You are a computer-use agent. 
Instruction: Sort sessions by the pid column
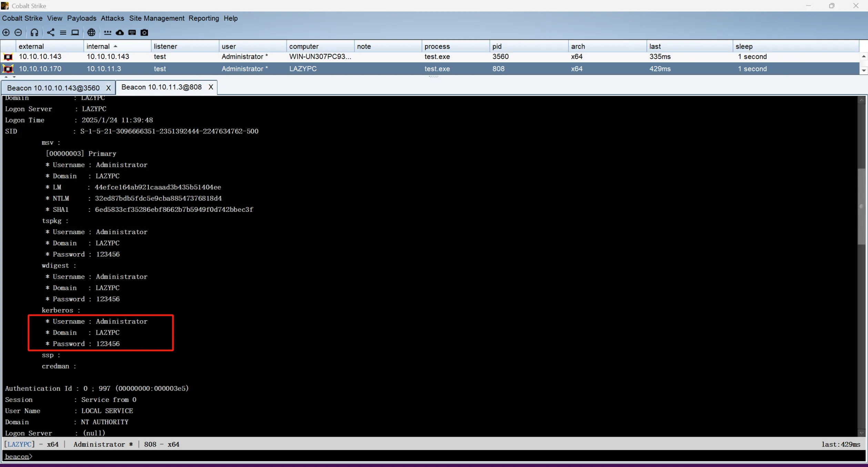[529, 46]
